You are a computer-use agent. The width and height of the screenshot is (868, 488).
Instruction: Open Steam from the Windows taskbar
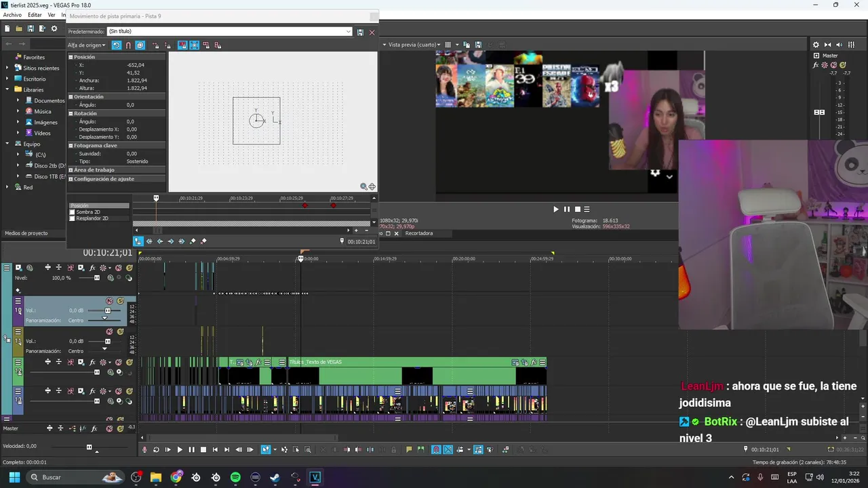click(275, 477)
